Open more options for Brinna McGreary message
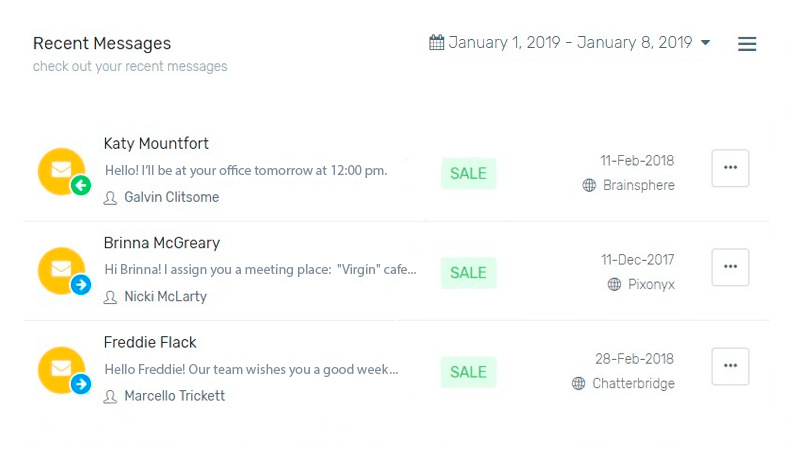The image size is (800, 458). click(x=730, y=267)
